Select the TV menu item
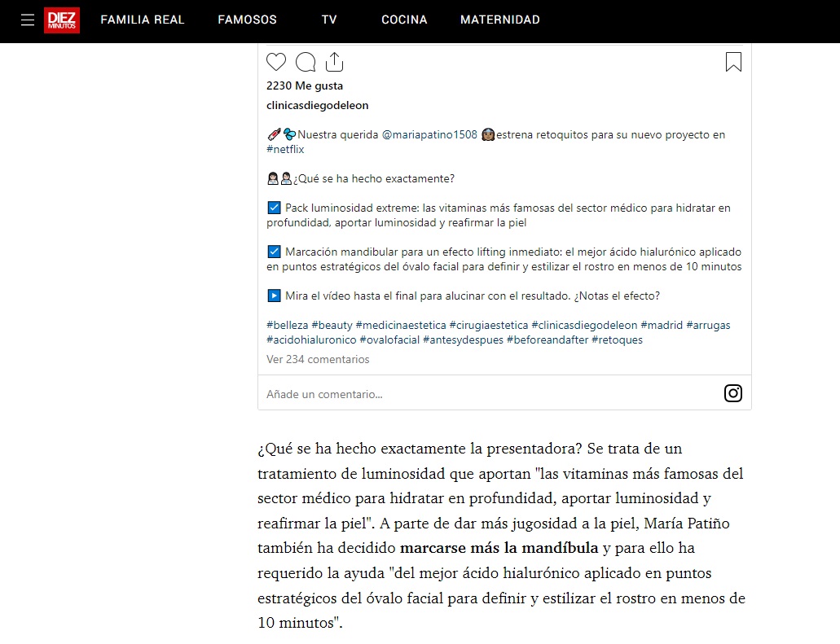Image resolution: width=840 pixels, height=644 pixels. tap(329, 20)
